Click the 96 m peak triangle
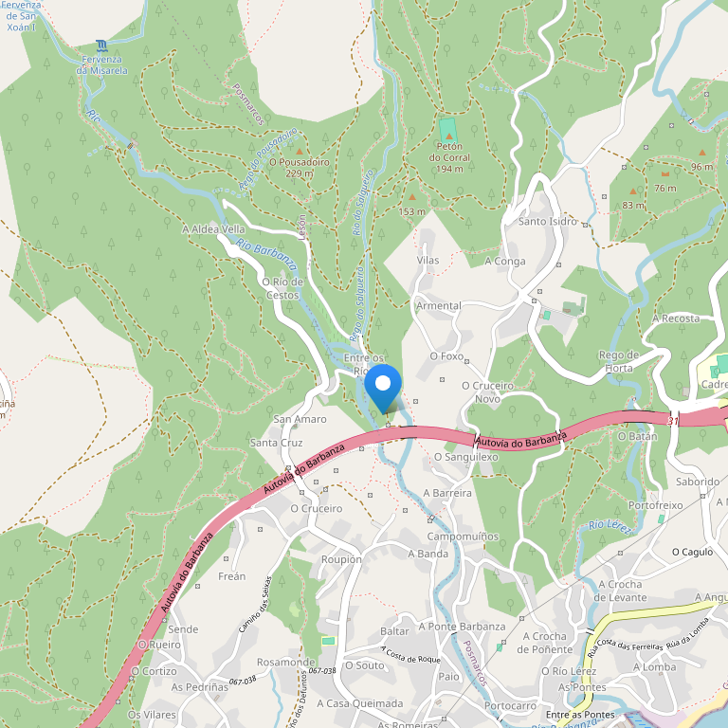 pyautogui.click(x=702, y=153)
